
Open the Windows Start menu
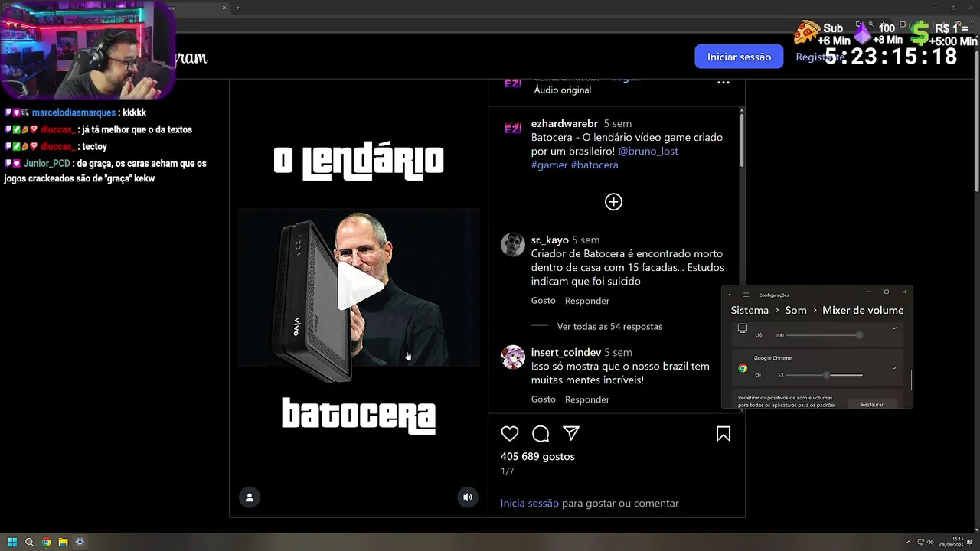(12, 542)
